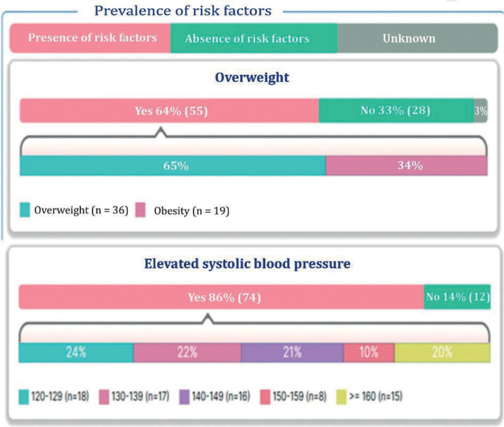Select the Presence of risk factors tab
The image size is (504, 427).
tap(92, 38)
